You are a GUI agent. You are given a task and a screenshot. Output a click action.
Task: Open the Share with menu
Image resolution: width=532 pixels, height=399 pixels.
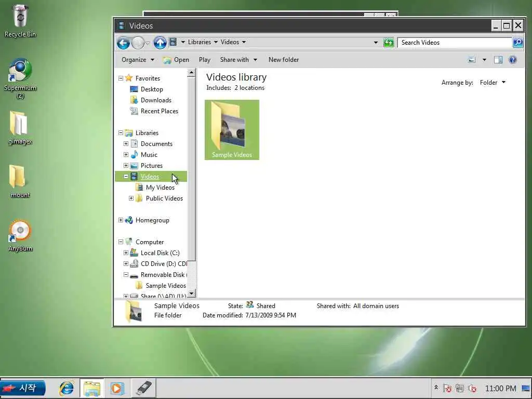tap(238, 60)
